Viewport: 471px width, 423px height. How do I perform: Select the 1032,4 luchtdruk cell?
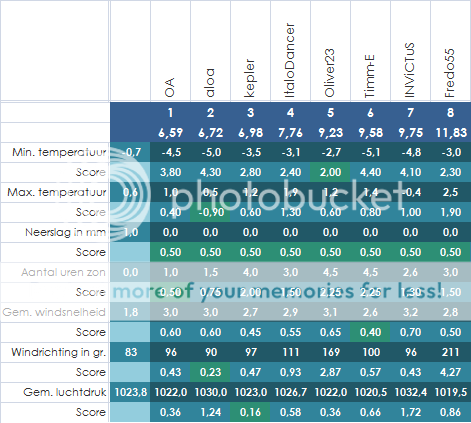[x=410, y=392]
